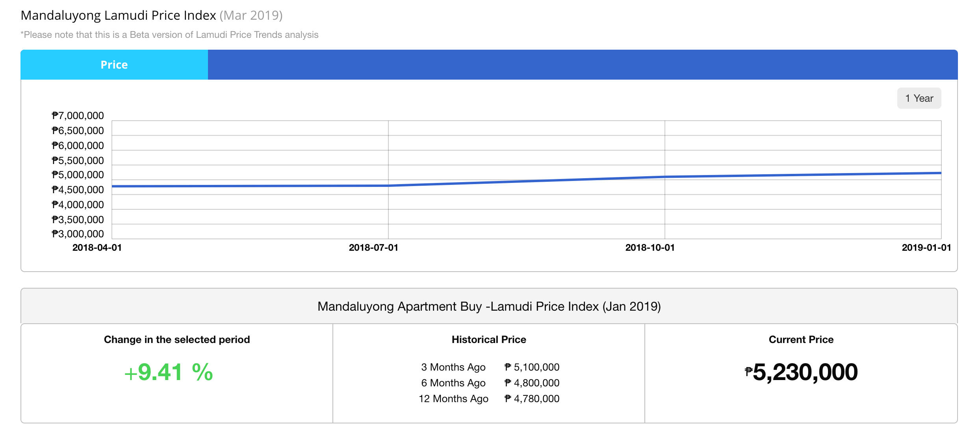
Task: Click the 2018-07-01 axis date label
Action: (373, 248)
